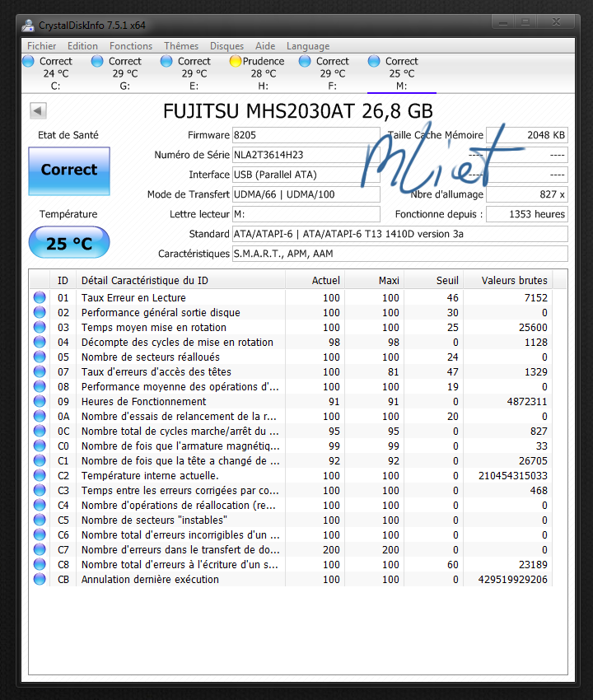
Task: Click the Maxi column header
Action: point(375,280)
